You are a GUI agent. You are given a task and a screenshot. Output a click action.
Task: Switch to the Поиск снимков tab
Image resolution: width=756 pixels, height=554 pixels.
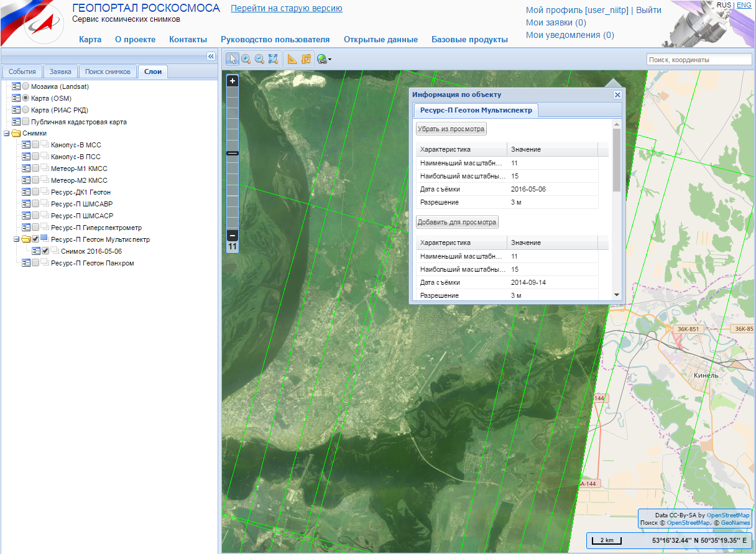[108, 72]
